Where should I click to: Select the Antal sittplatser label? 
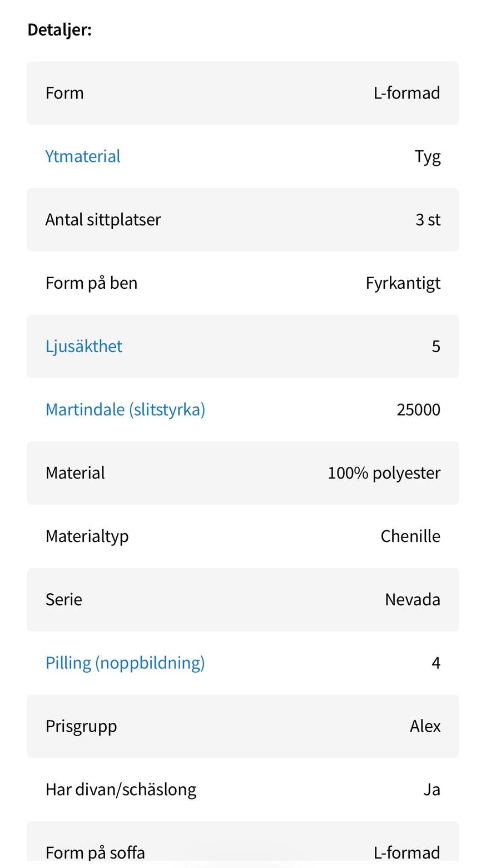tap(103, 220)
